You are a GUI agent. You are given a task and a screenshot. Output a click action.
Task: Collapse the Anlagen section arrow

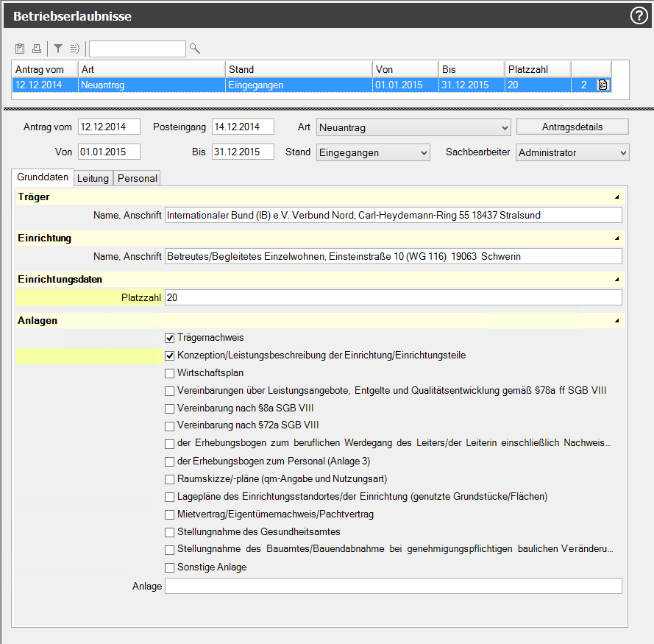pyautogui.click(x=616, y=321)
